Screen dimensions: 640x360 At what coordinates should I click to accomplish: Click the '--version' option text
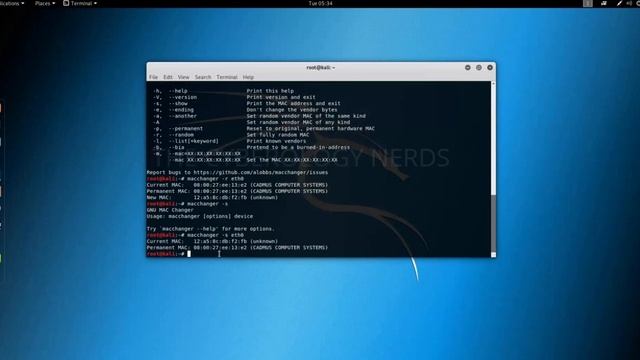pos(183,97)
